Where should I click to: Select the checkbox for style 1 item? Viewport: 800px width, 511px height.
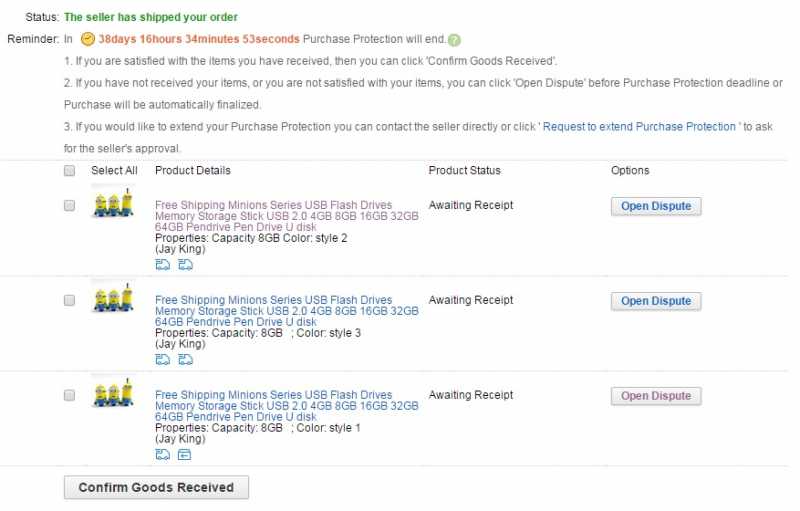(x=69, y=395)
